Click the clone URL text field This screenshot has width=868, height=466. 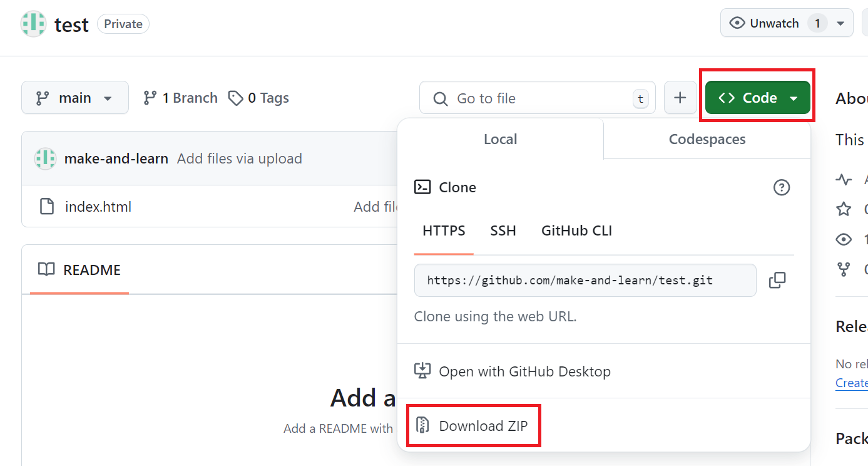click(585, 280)
